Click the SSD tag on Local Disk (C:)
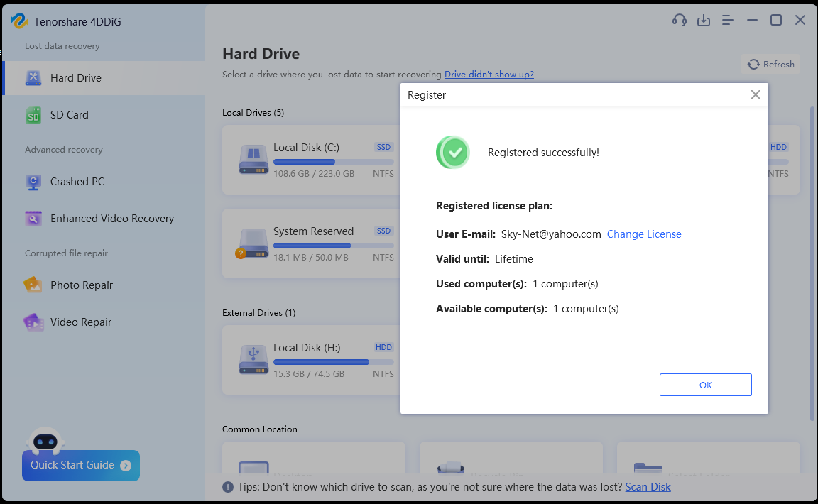This screenshot has height=504, width=818. point(383,147)
